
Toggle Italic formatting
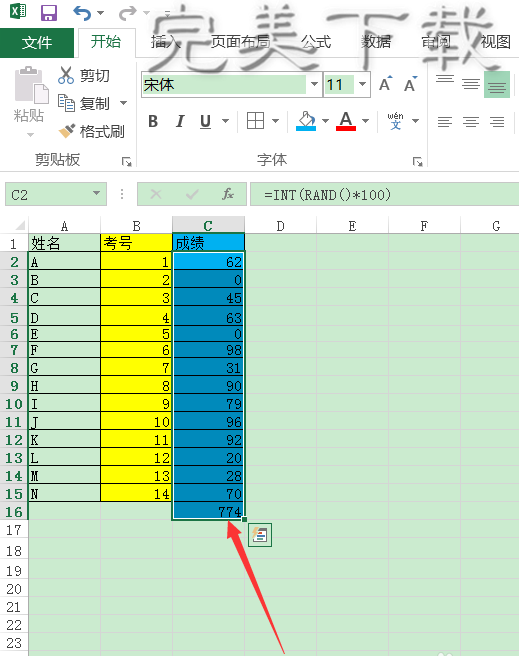click(x=180, y=121)
